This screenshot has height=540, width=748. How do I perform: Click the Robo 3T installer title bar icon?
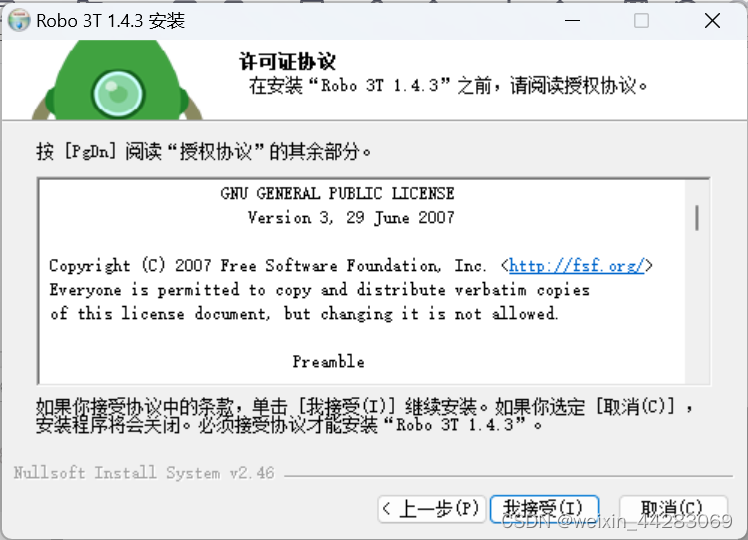tap(19, 21)
